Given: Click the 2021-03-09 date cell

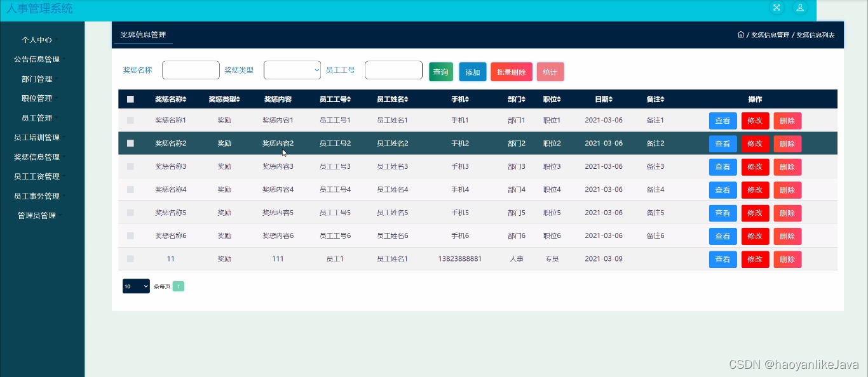Looking at the screenshot, I should pyautogui.click(x=604, y=259).
